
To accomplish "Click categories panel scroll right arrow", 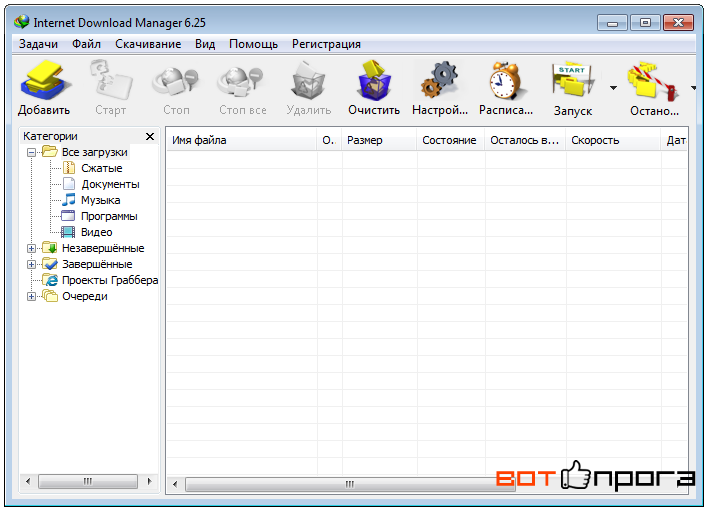I will click(149, 482).
